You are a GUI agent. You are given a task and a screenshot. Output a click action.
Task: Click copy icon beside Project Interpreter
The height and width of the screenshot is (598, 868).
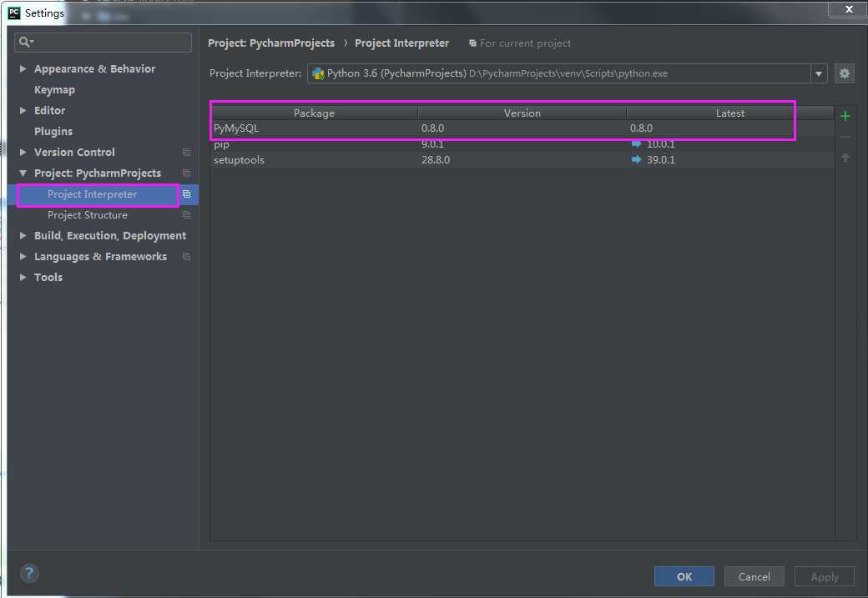tap(187, 194)
